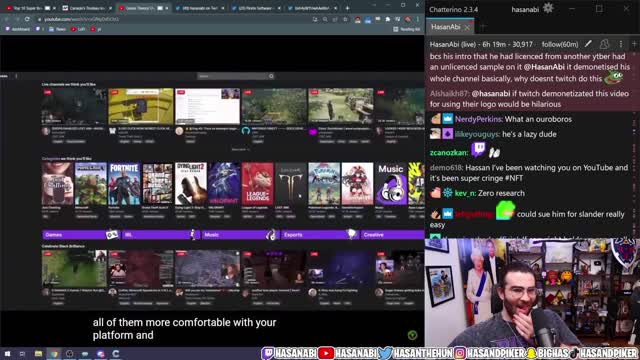Click Twitch emote in zcanozkan's message
640x360 pixels.
pos(478,149)
